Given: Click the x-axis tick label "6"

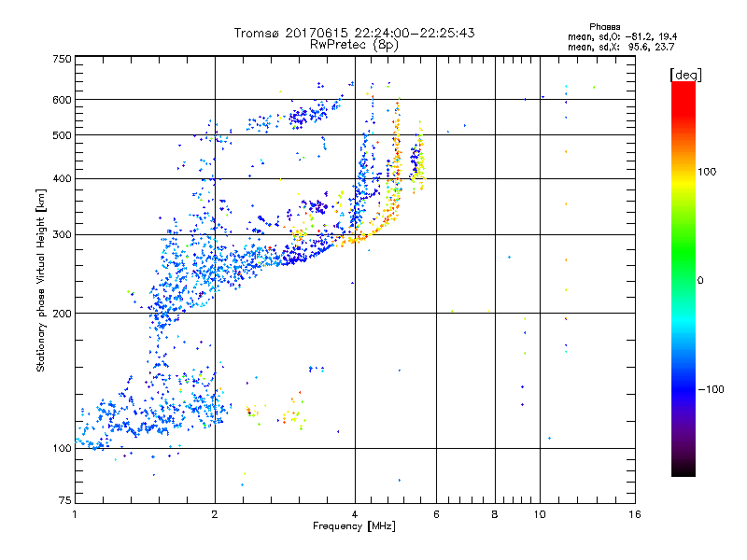Looking at the screenshot, I should (436, 514).
